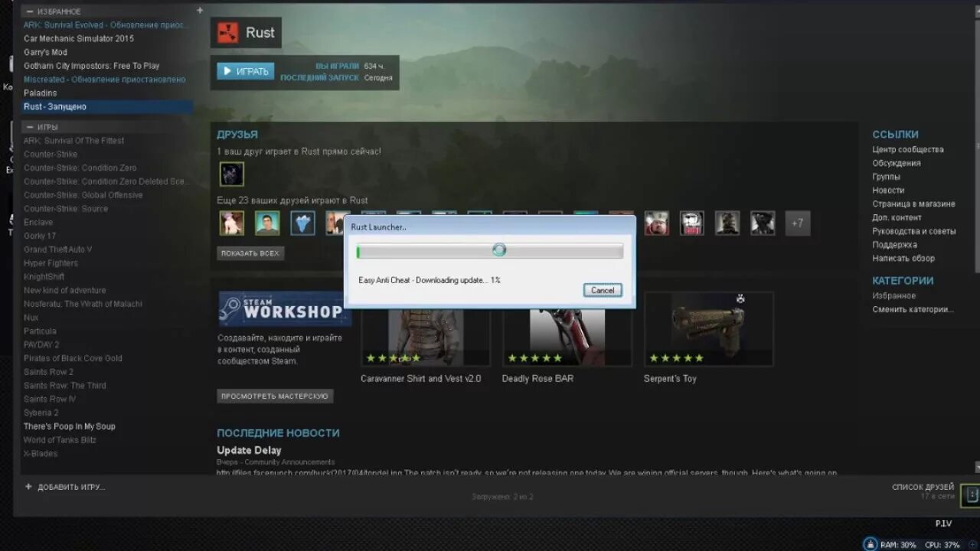
Task: Open the pink-haired friend avatar
Action: click(232, 223)
